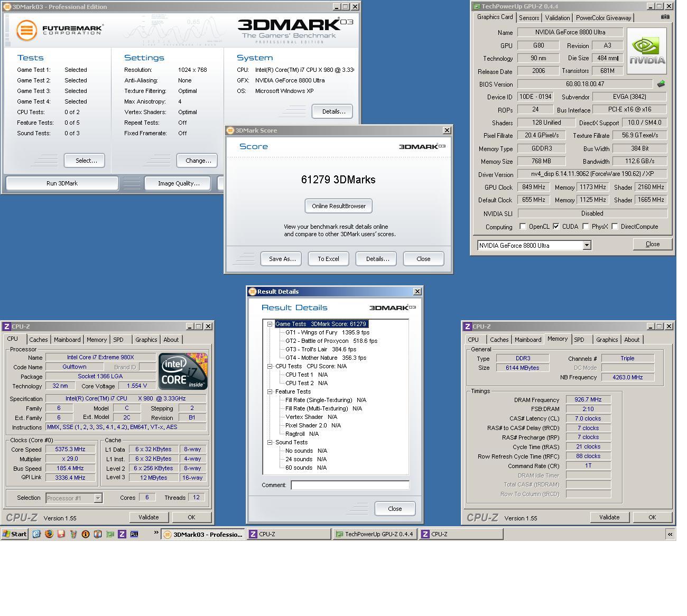Click Close in Result Details window

395,509
